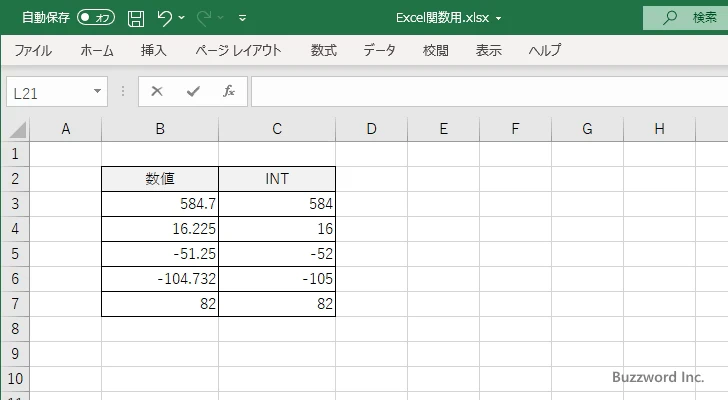
Task: Select row 8 header
Action: (x=15, y=329)
